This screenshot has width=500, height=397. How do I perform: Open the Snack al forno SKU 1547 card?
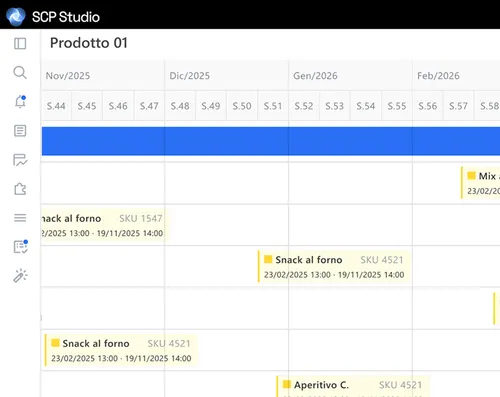(104, 225)
